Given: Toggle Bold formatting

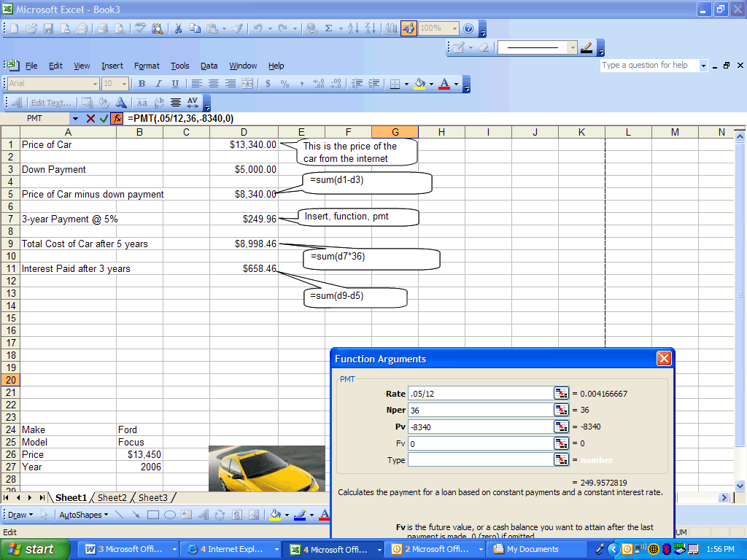Looking at the screenshot, I should (x=142, y=84).
